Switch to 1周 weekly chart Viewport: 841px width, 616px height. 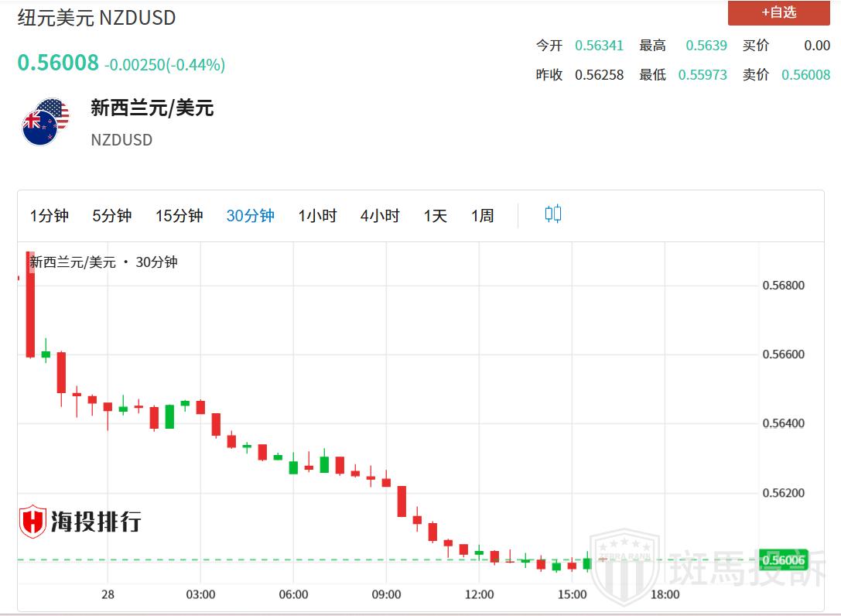pos(482,216)
